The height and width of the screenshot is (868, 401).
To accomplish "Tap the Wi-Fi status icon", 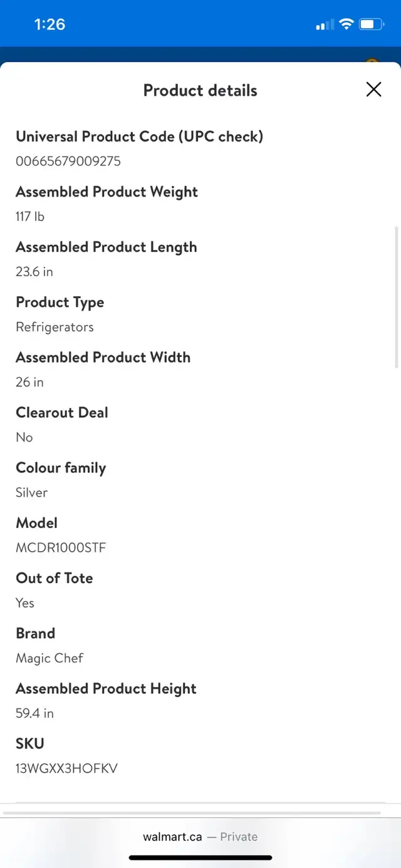I will tap(346, 24).
